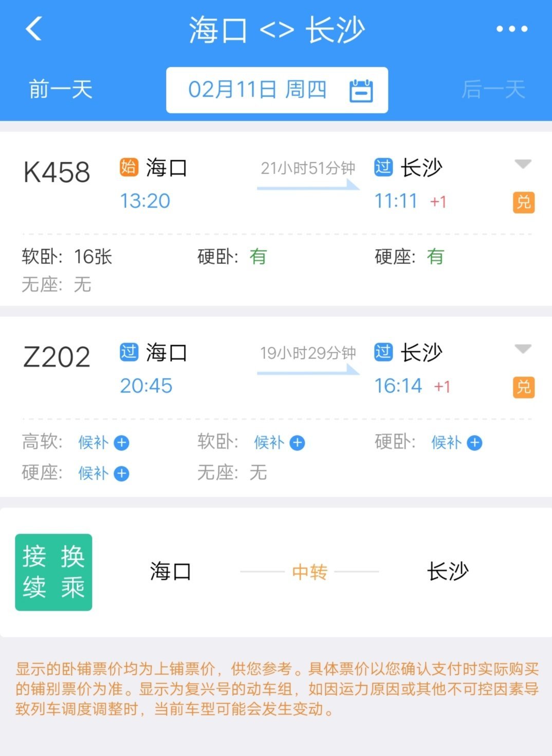Screen dimensions: 552x756
Task: Open the three-dot more options menu
Action: [x=512, y=29]
